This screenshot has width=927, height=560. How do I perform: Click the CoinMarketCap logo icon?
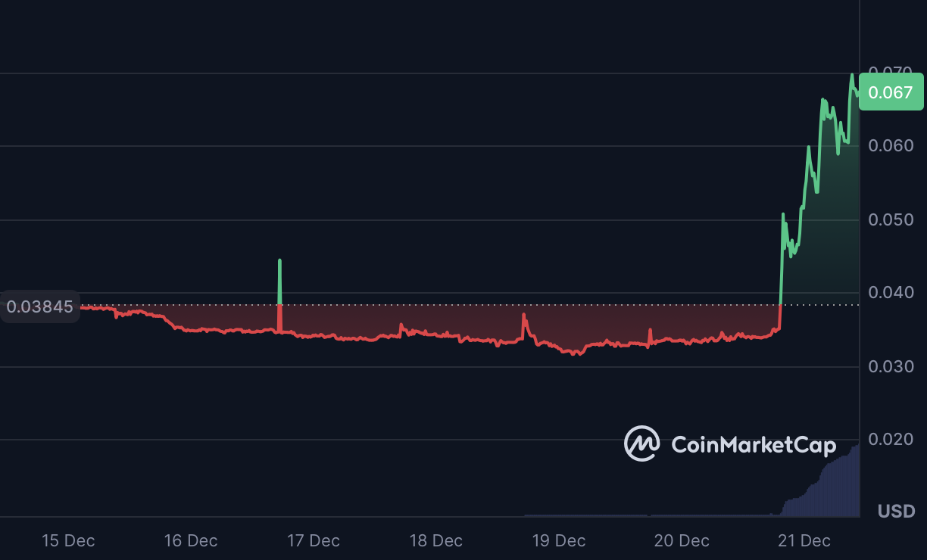click(x=641, y=443)
